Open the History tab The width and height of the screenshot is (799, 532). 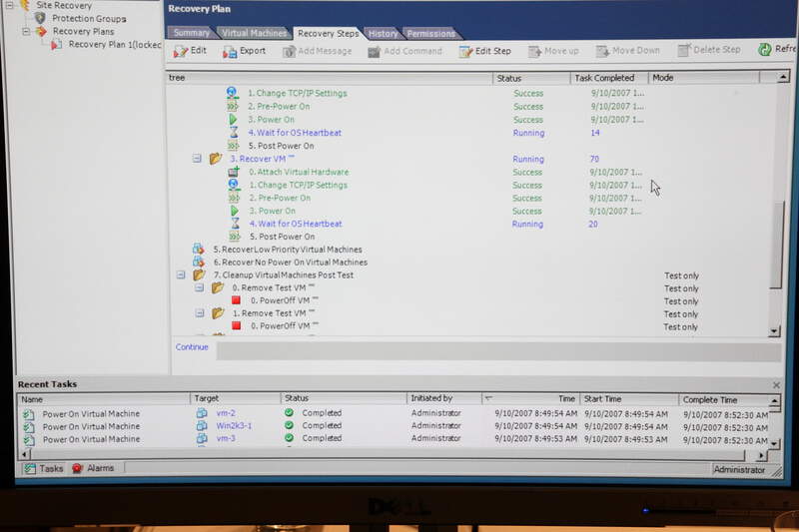[383, 34]
